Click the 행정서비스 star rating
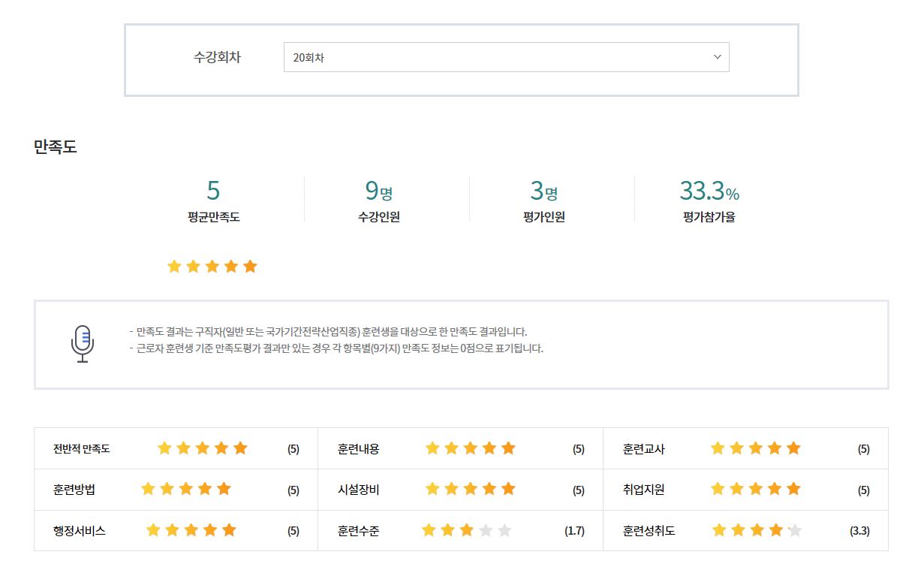The image size is (924, 588). pos(191,530)
